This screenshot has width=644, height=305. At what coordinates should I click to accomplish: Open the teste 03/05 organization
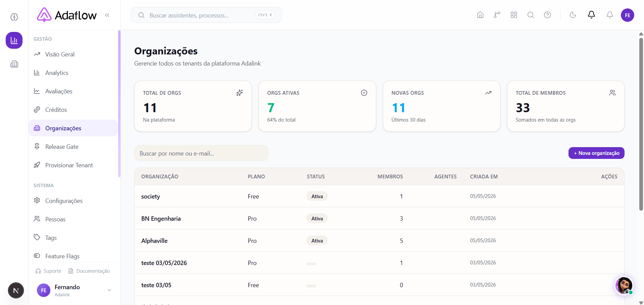379,285
